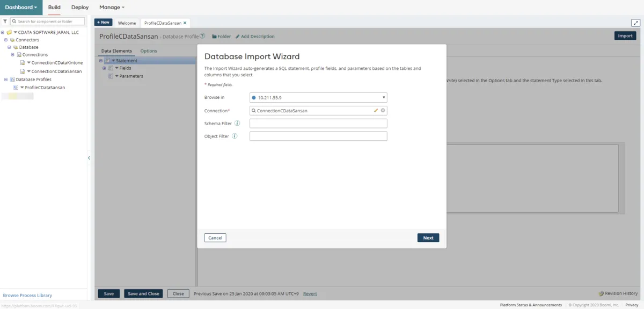Open the Manage menu
Screen dimensions: 644x309
coord(112,8)
